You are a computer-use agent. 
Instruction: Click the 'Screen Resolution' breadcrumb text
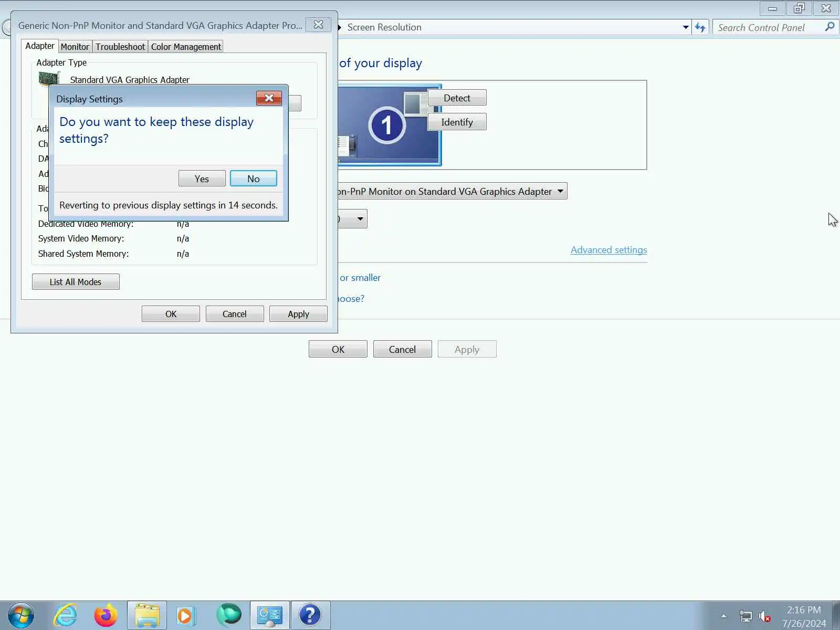click(x=384, y=27)
